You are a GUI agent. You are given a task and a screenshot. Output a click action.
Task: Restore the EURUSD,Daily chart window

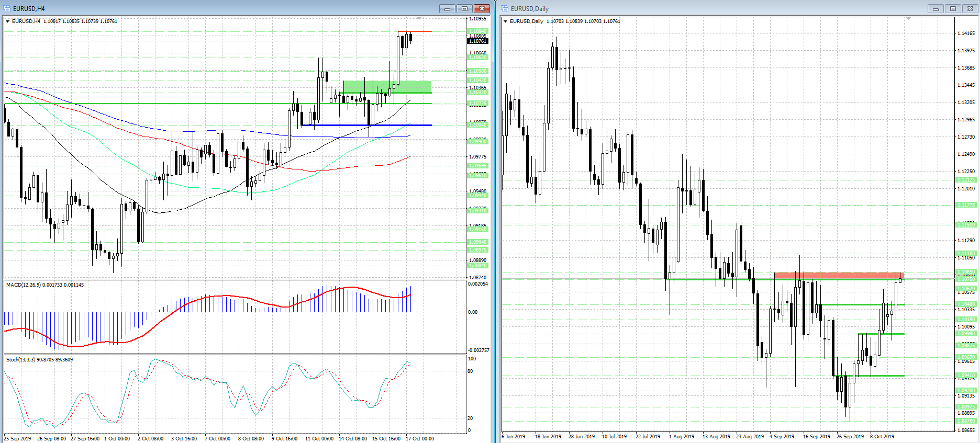(x=953, y=8)
